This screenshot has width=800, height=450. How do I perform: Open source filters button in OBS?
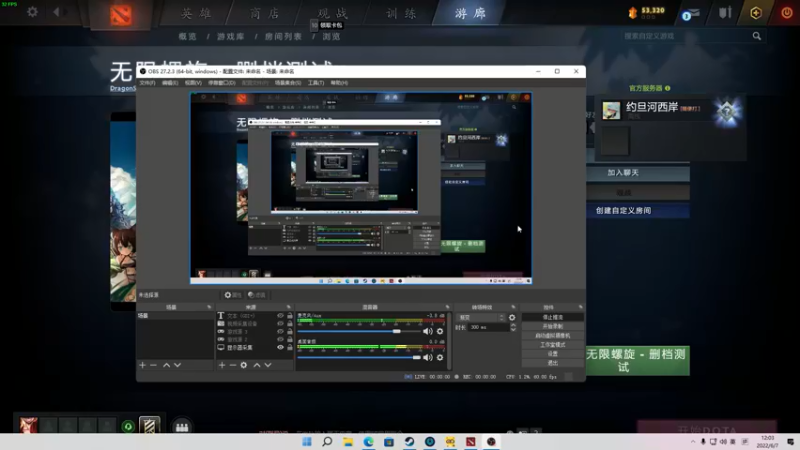(257, 295)
